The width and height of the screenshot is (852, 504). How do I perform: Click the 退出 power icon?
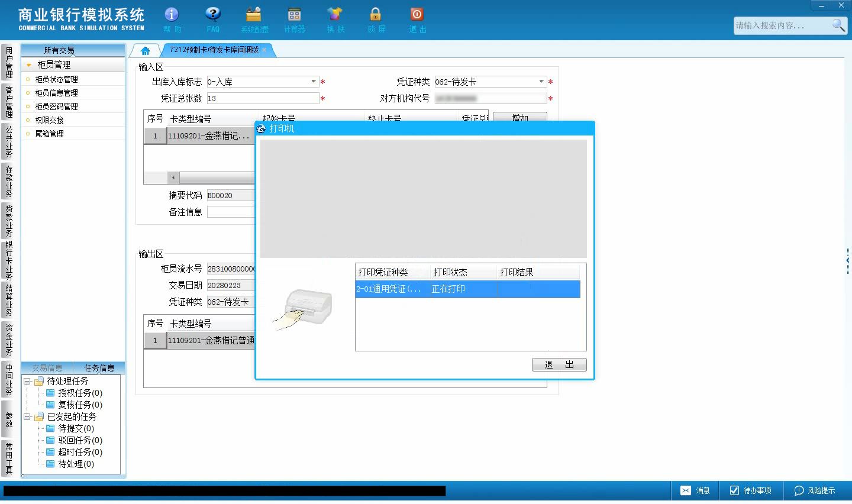tap(417, 14)
